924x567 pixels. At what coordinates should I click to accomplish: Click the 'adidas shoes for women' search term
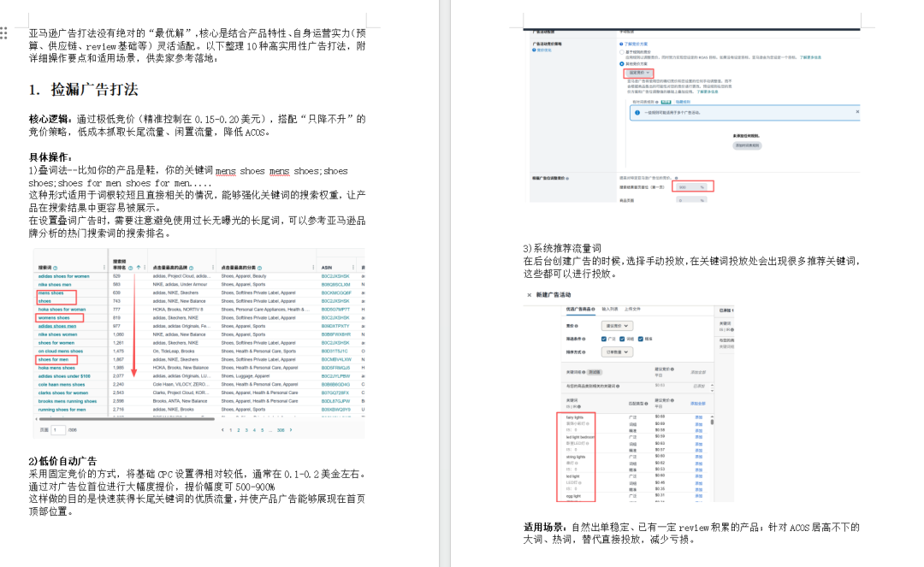[x=63, y=276]
